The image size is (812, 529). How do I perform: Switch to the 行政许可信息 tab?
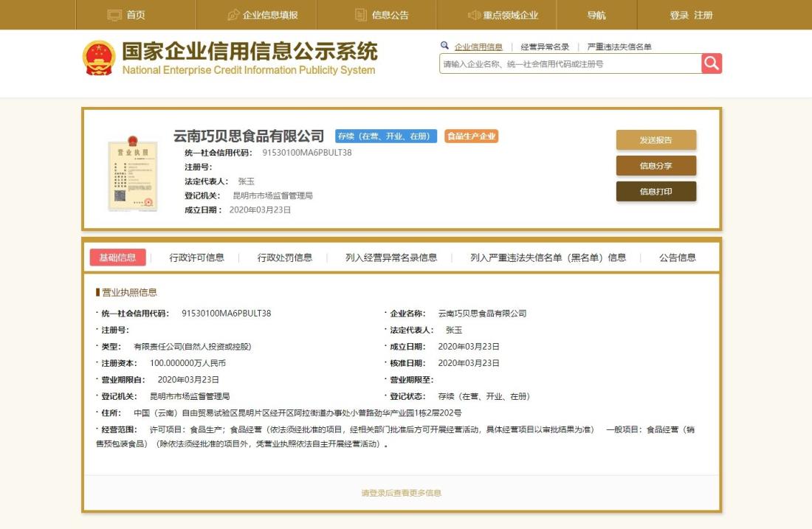coord(196,257)
